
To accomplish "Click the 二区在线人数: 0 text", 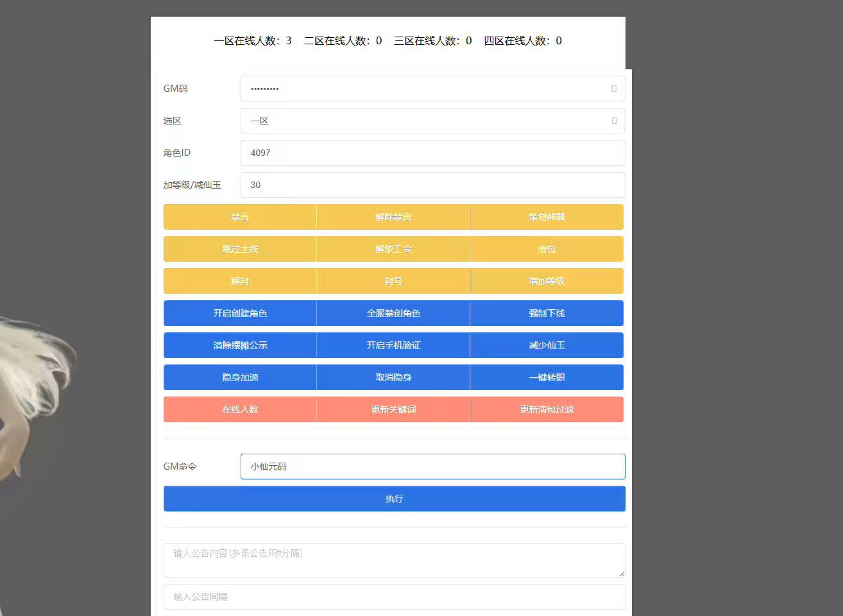I will click(x=343, y=40).
